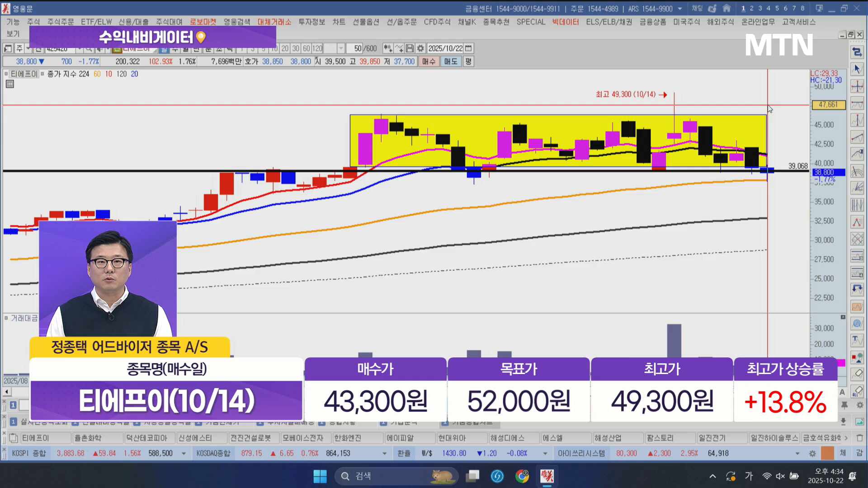Select the arrow pointer drawing tool
This screenshot has height=488, width=868.
pyautogui.click(x=857, y=69)
